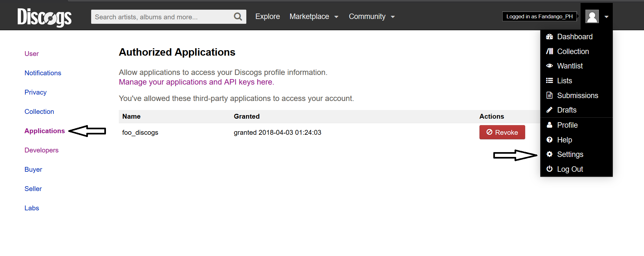
Task: Open Collection settings in the left sidebar
Action: pyautogui.click(x=39, y=112)
